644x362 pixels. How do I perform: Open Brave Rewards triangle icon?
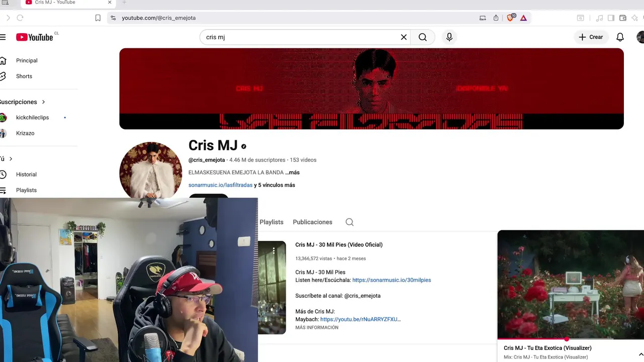[523, 18]
